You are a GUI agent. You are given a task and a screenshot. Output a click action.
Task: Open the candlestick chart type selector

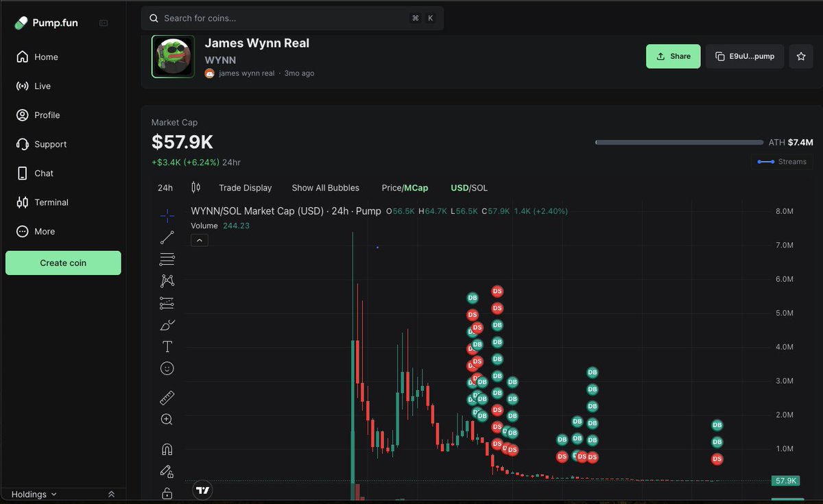[195, 187]
